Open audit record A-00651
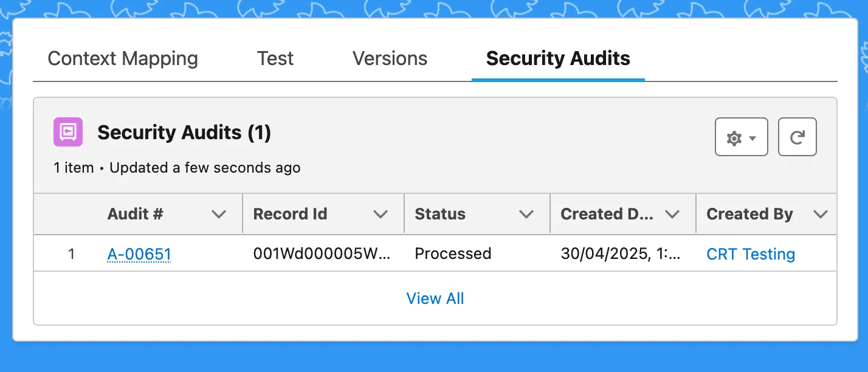868x372 pixels. [139, 254]
